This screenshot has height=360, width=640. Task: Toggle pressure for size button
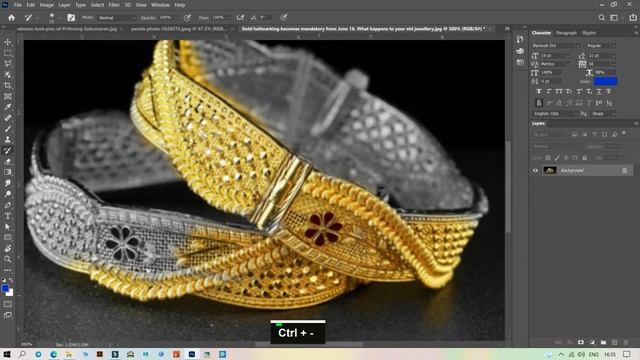pos(284,18)
